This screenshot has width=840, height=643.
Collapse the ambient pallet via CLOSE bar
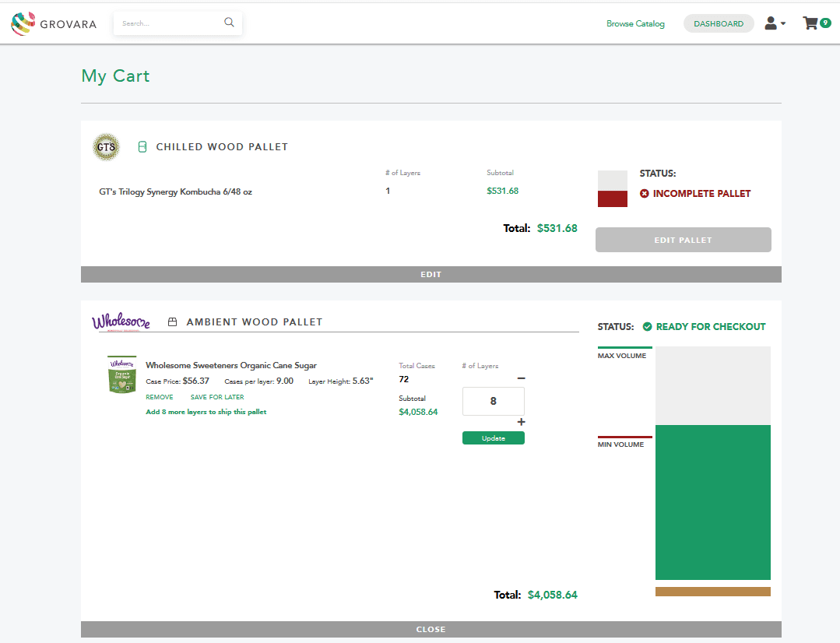point(431,629)
